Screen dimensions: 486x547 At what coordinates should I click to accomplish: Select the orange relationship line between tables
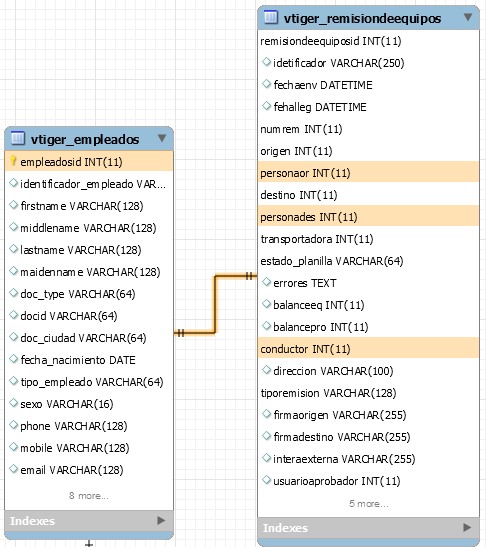(x=215, y=304)
